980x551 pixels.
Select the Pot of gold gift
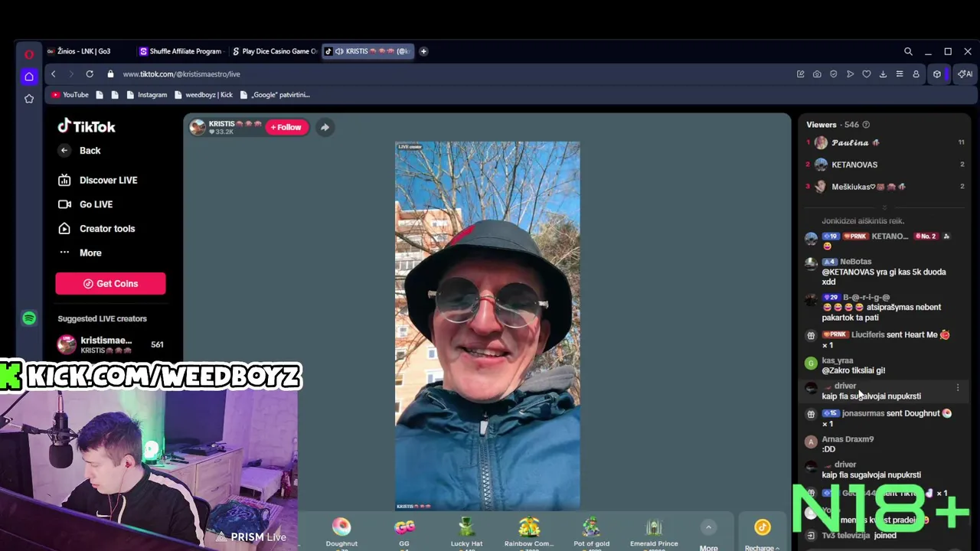591,533
